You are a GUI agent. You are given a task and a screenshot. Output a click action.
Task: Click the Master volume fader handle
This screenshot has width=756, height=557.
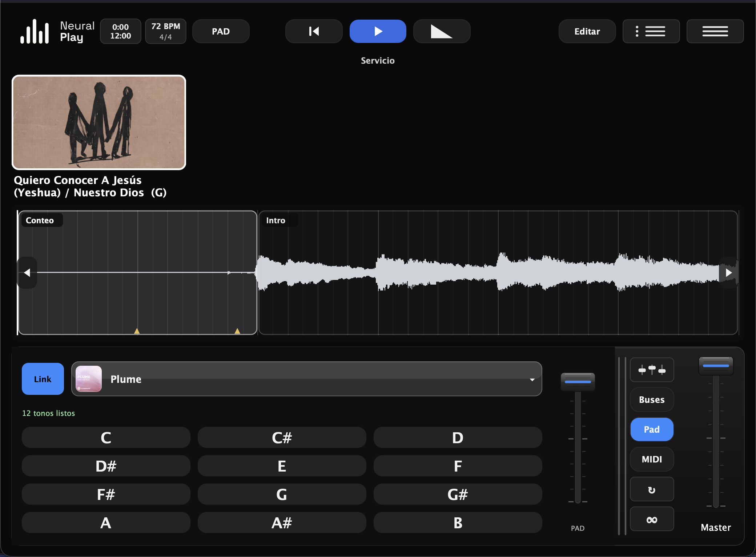[x=716, y=366]
